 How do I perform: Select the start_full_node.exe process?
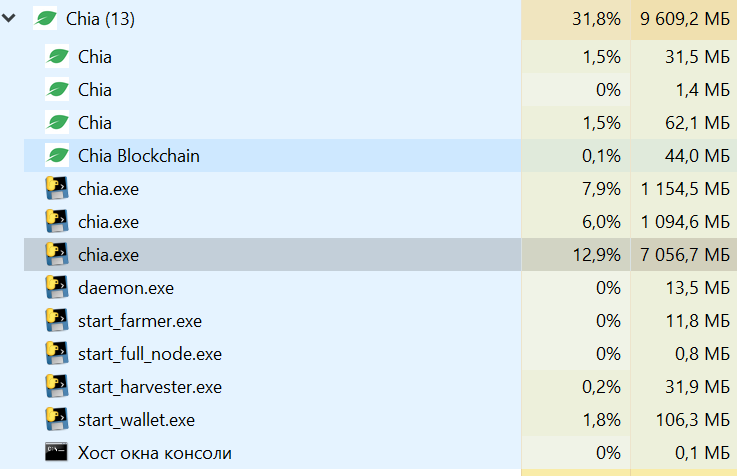click(150, 354)
